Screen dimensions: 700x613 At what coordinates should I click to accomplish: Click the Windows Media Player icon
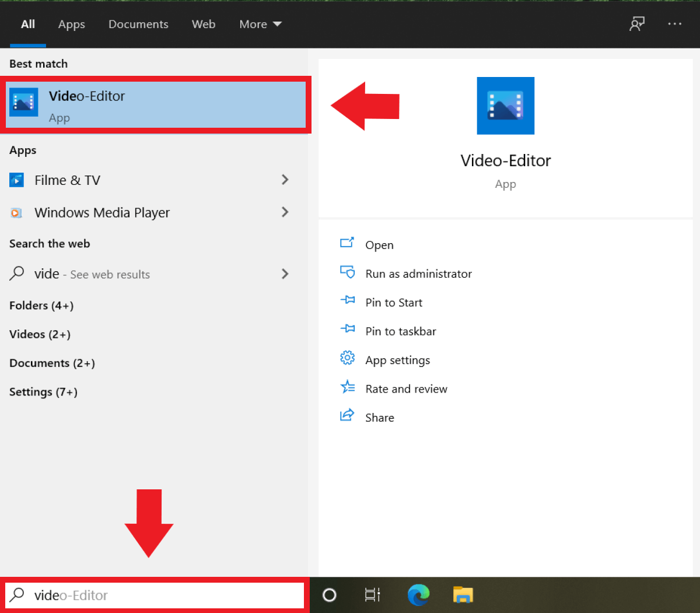click(x=16, y=213)
